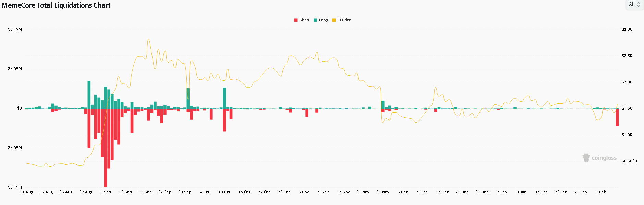Click the $3.00 price axis label
This screenshot has height=205, width=644.
(x=627, y=29)
